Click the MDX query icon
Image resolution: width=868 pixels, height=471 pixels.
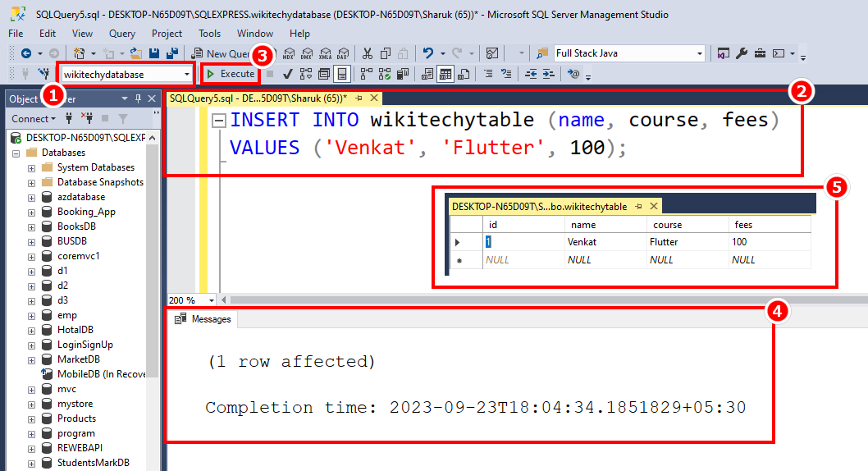tap(289, 53)
